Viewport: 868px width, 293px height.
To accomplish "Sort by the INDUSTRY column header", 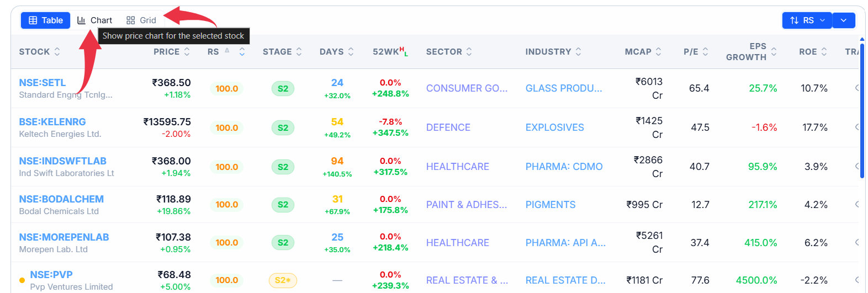I will (553, 52).
